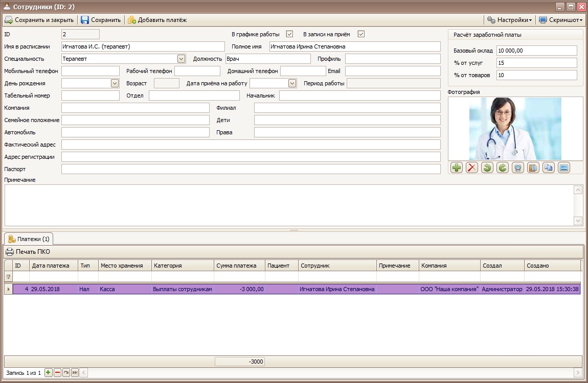
Task: Click the Выплаты сотрудникам cell
Action: pyautogui.click(x=183, y=289)
